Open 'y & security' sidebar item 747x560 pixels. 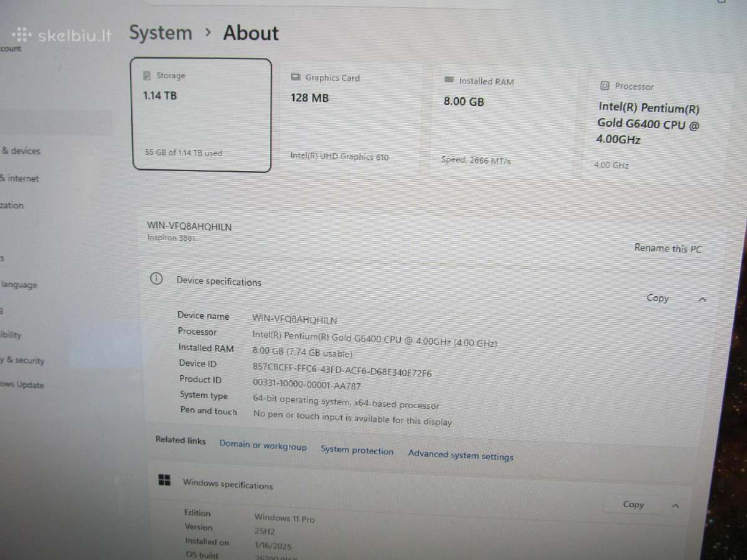pyautogui.click(x=22, y=360)
